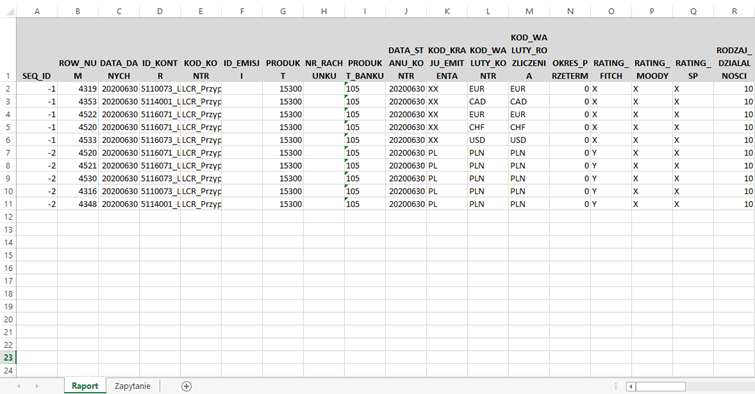The height and width of the screenshot is (394, 755).
Task: Click the tab bar resize handle dots
Action: (616, 386)
